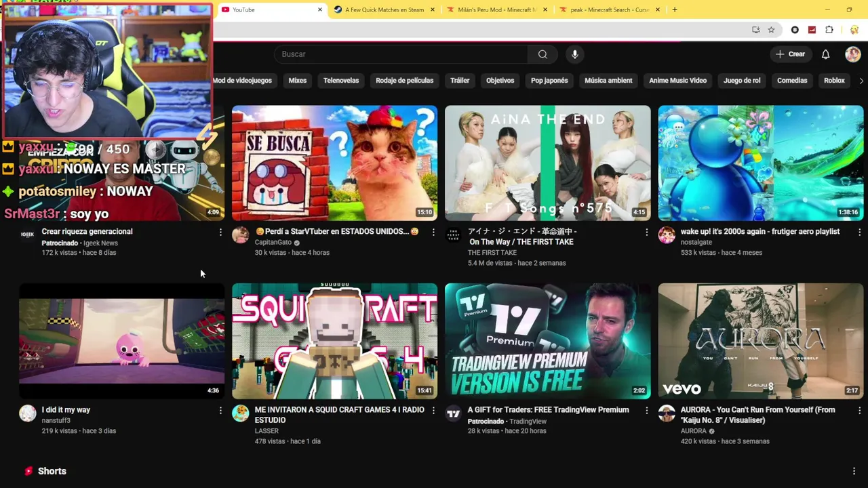The image size is (868, 488).
Task: Click the wake up! it's 2000s again title
Action: point(760,232)
